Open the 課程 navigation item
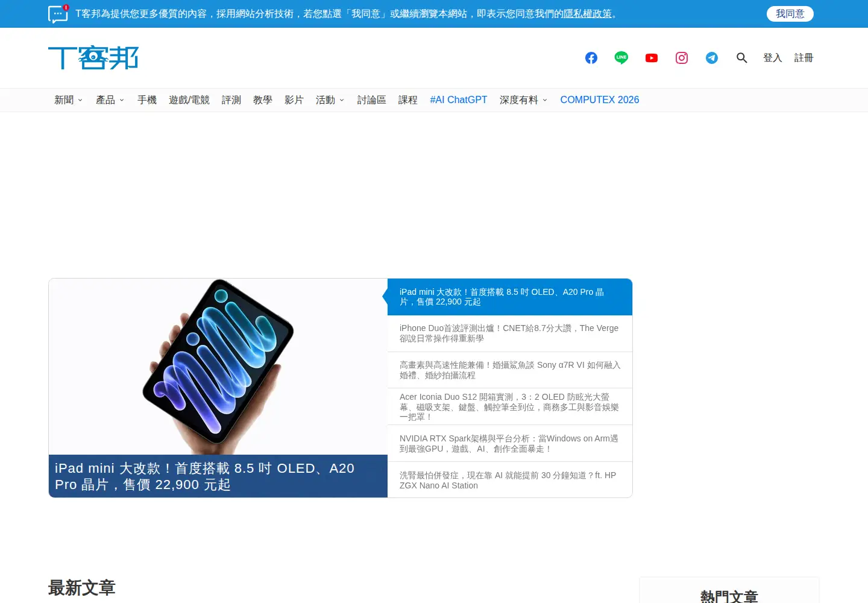This screenshot has height=603, width=868. point(408,100)
